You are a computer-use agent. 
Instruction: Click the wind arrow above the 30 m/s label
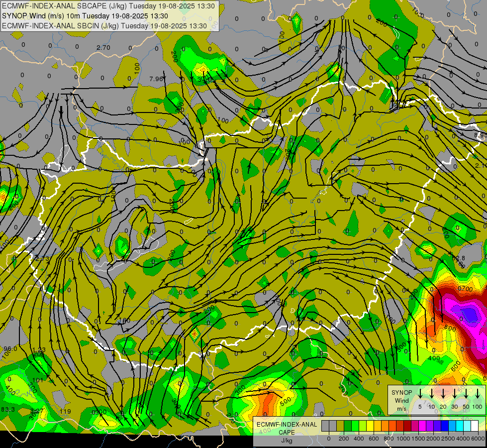tap(455, 394)
